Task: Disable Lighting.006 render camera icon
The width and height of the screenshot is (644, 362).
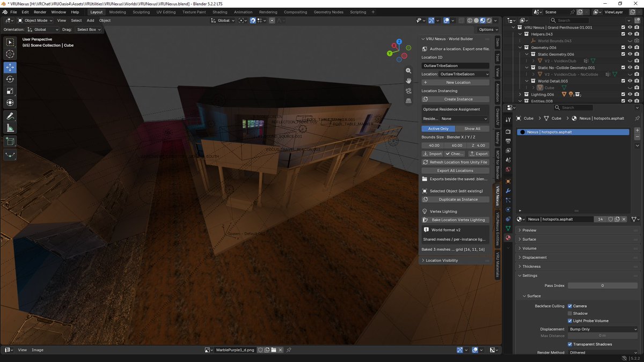Action: pos(637,94)
